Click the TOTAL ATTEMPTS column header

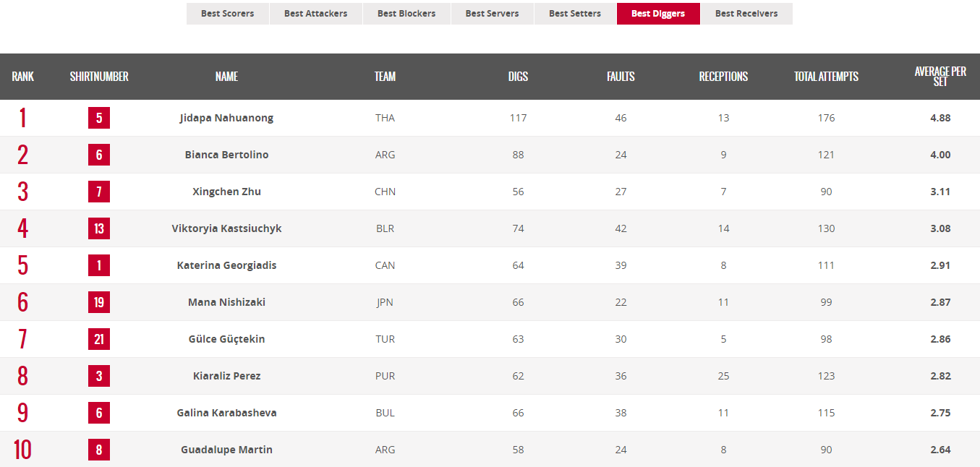826,77
